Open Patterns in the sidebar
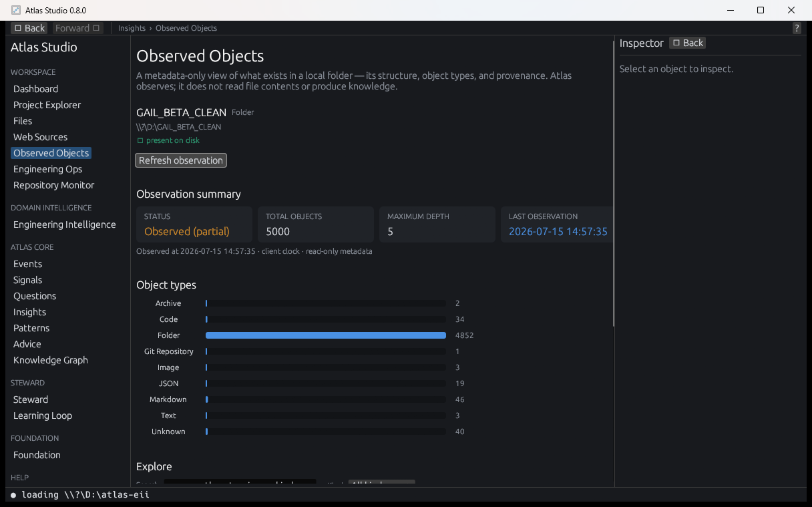This screenshot has width=812, height=507. point(31,328)
